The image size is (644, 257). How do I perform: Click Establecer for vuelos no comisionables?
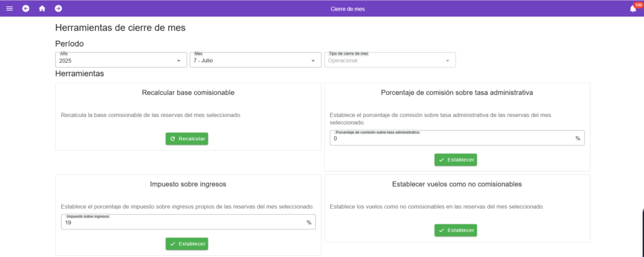coord(455,231)
